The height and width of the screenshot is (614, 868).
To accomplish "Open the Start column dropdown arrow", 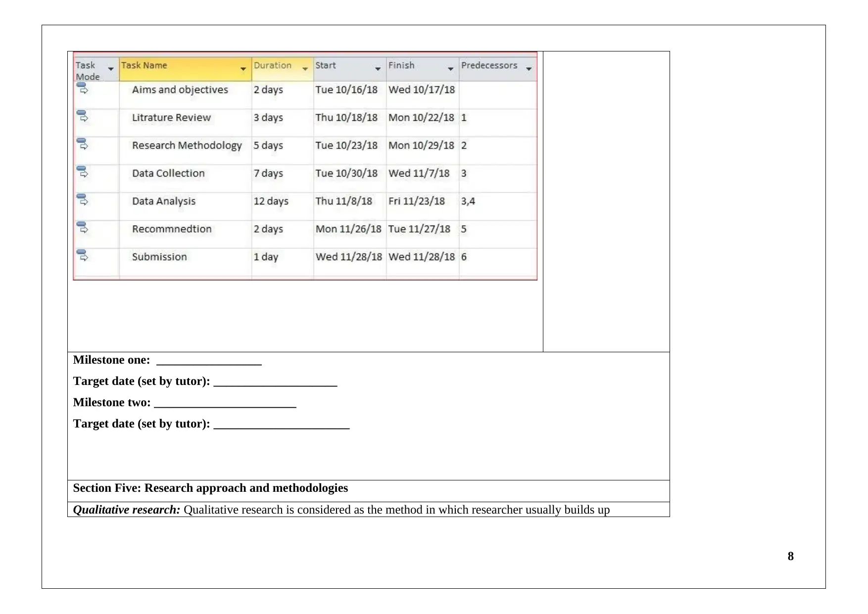I will (x=378, y=69).
